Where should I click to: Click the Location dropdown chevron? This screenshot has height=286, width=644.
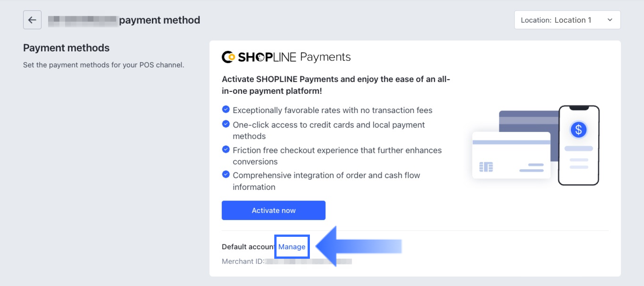pos(610,20)
